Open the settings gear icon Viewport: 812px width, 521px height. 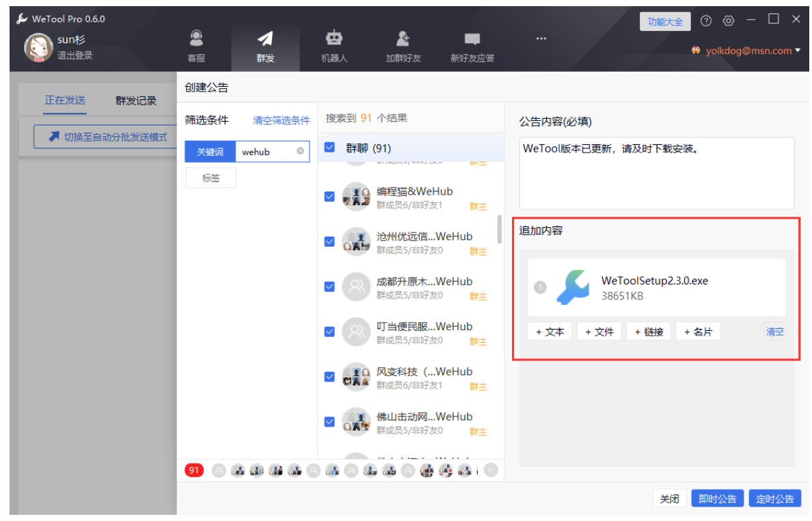point(729,21)
